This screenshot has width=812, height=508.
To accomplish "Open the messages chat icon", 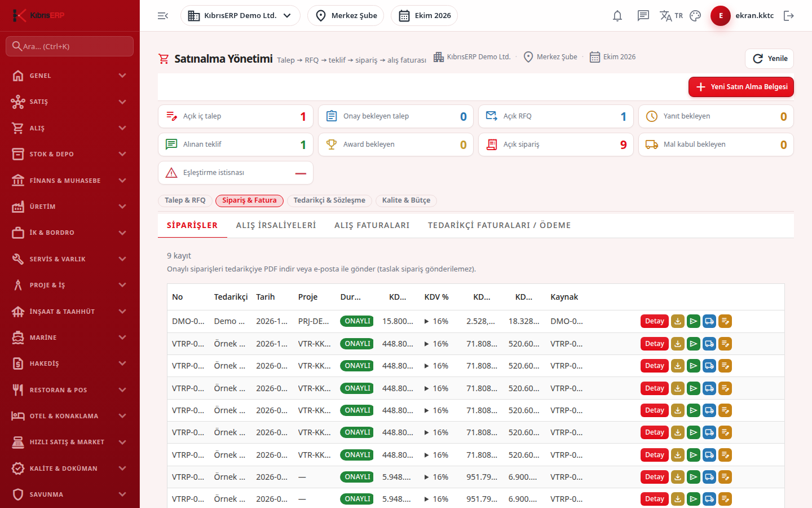I will tap(643, 16).
